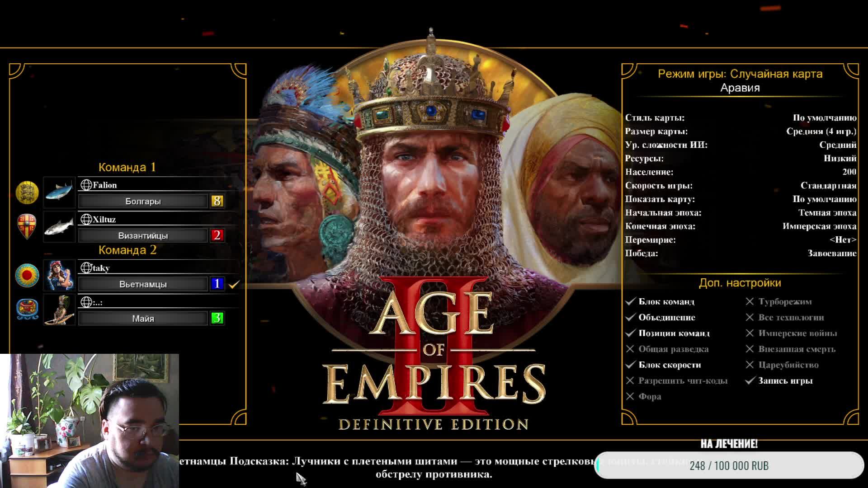Open the Болгары civilization selector

143,201
